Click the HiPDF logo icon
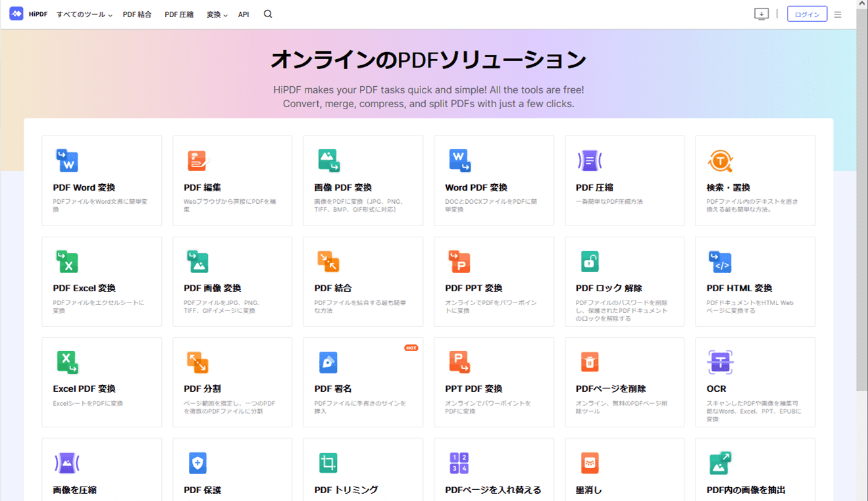 16,14
